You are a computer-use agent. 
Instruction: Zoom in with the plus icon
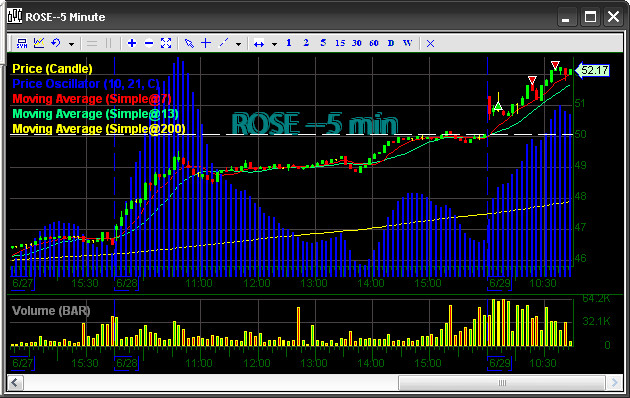click(x=132, y=43)
